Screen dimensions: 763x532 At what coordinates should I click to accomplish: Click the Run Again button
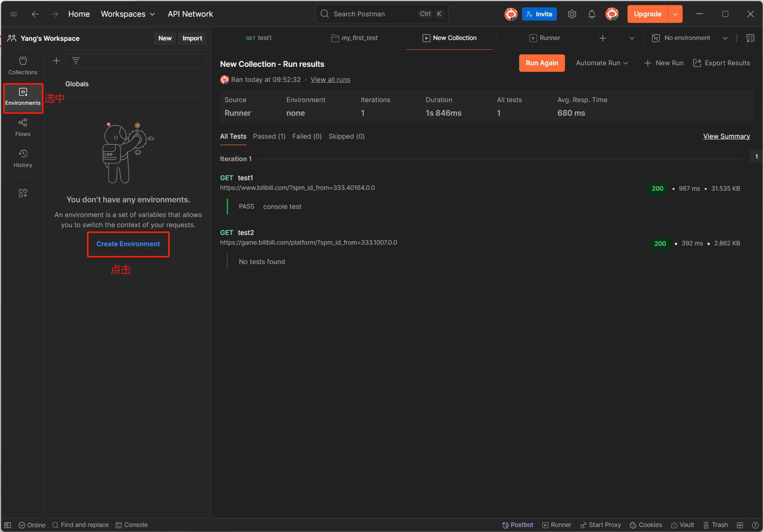pyautogui.click(x=542, y=63)
